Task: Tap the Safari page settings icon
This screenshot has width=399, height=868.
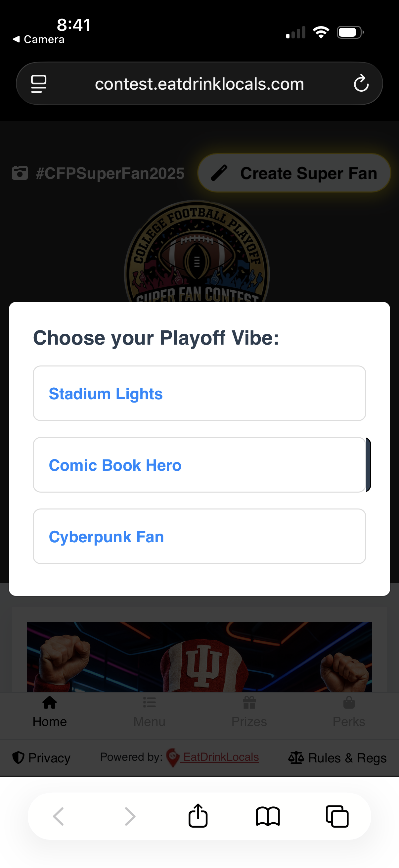Action: coord(39,83)
